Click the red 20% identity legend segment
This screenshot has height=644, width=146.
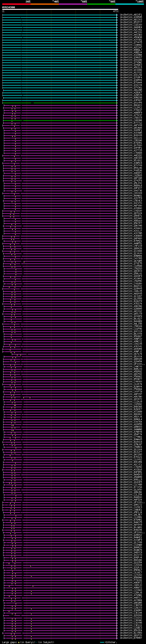[x=16, y=4]
